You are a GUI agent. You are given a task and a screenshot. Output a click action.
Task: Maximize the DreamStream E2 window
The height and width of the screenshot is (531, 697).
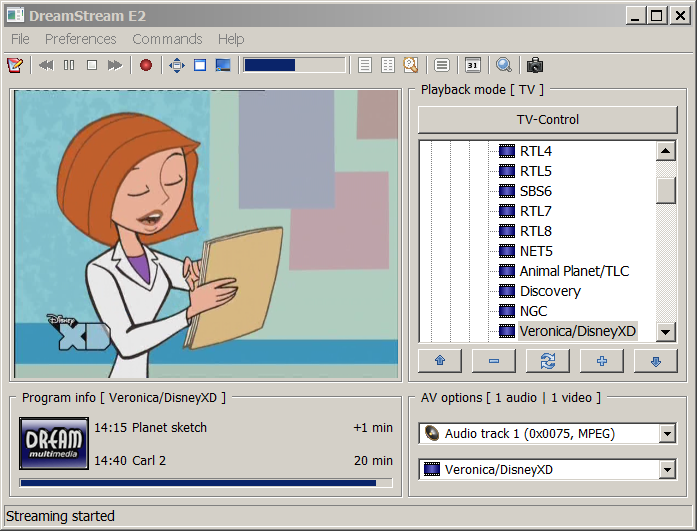pyautogui.click(x=657, y=16)
